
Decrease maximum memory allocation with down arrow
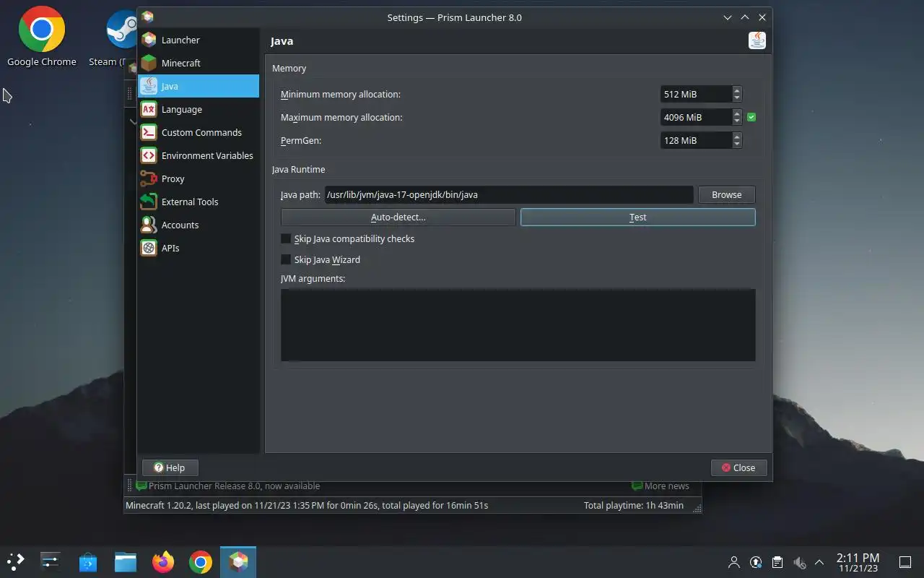click(x=737, y=121)
